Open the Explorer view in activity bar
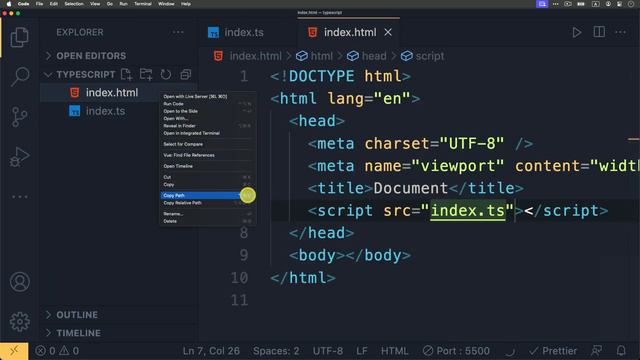This screenshot has width=640, height=360. (19, 37)
